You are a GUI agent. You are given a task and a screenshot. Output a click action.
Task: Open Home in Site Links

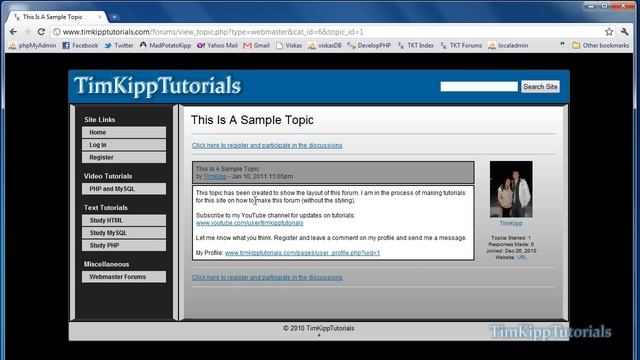pos(124,132)
